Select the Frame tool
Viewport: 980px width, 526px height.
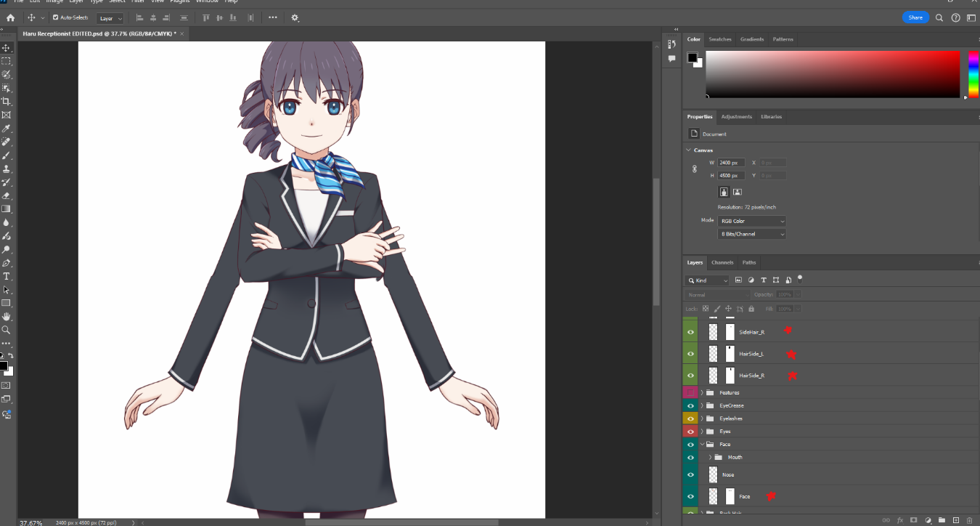(7, 115)
